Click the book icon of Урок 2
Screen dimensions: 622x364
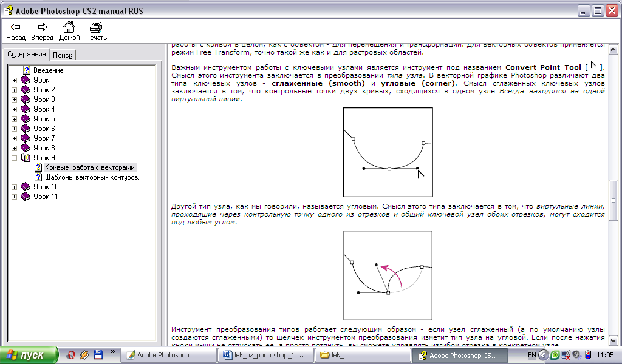click(26, 90)
